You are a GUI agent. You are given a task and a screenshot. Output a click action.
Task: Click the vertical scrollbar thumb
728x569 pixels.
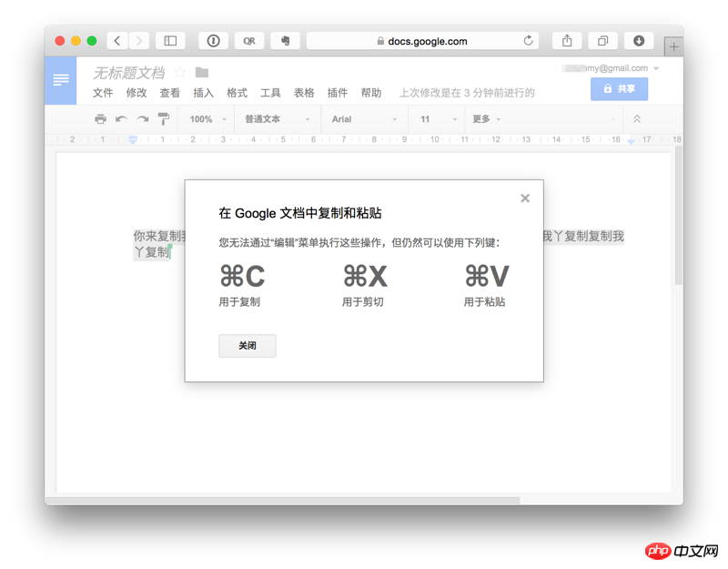pyautogui.click(x=678, y=216)
